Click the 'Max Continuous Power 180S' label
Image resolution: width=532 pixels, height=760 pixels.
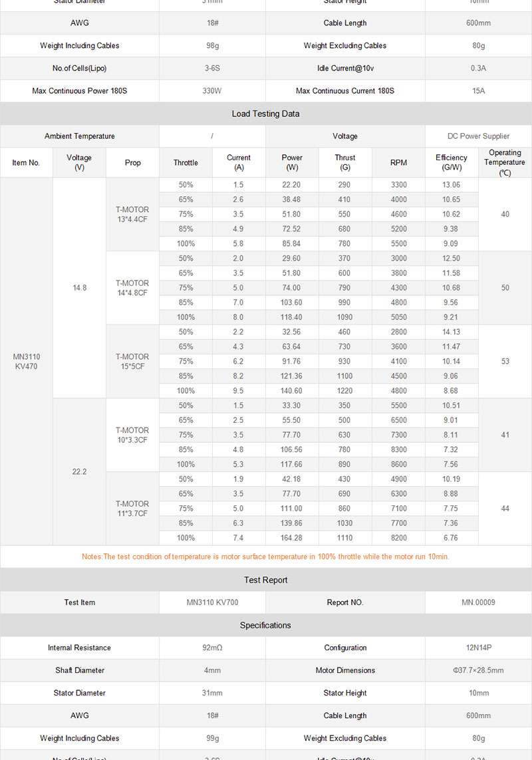pos(80,91)
